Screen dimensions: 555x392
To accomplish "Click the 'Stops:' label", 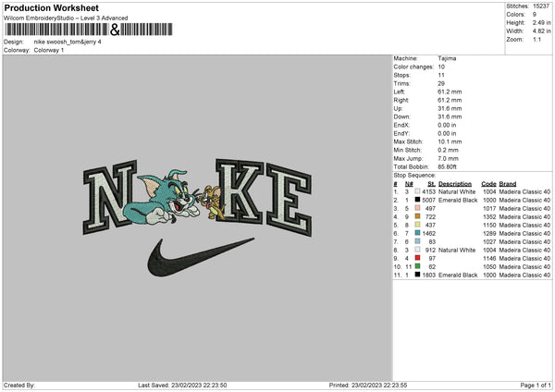I will 402,75.
